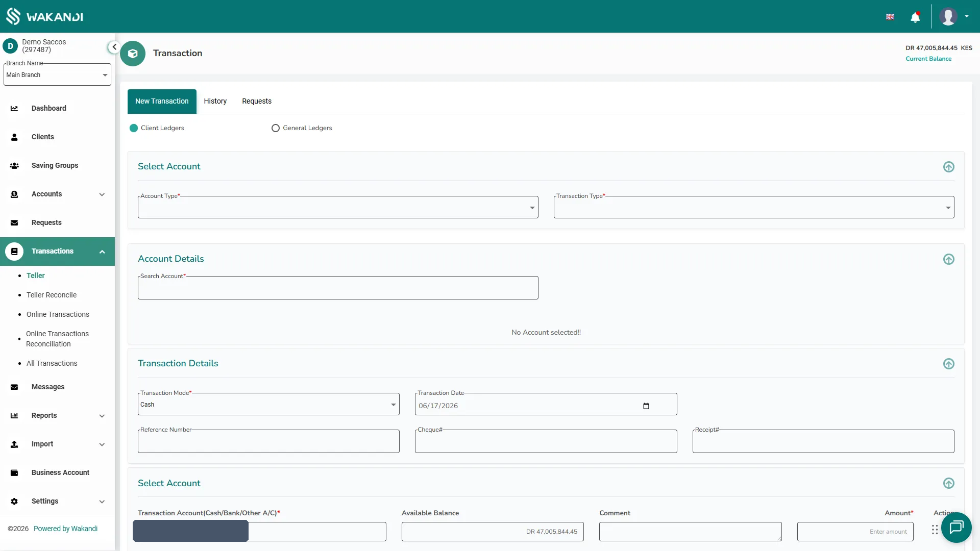Collapse the first Select Account section

pyautogui.click(x=948, y=167)
